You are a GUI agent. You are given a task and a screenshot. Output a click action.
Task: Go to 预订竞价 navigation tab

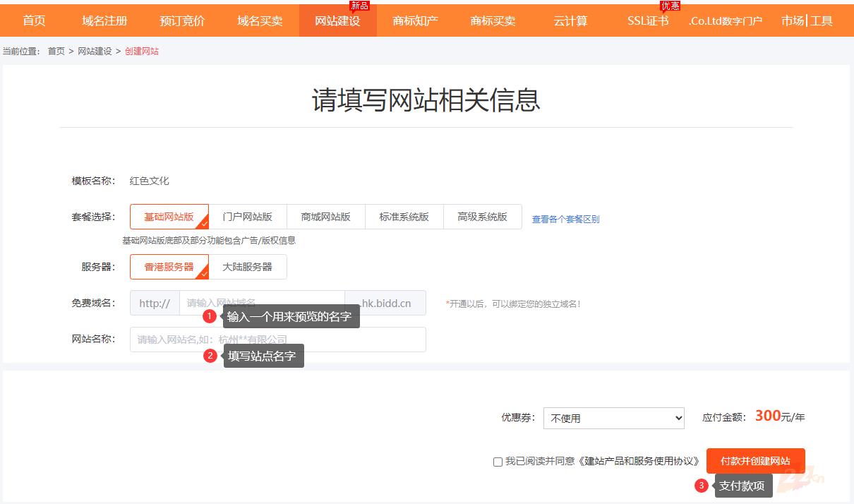[182, 20]
